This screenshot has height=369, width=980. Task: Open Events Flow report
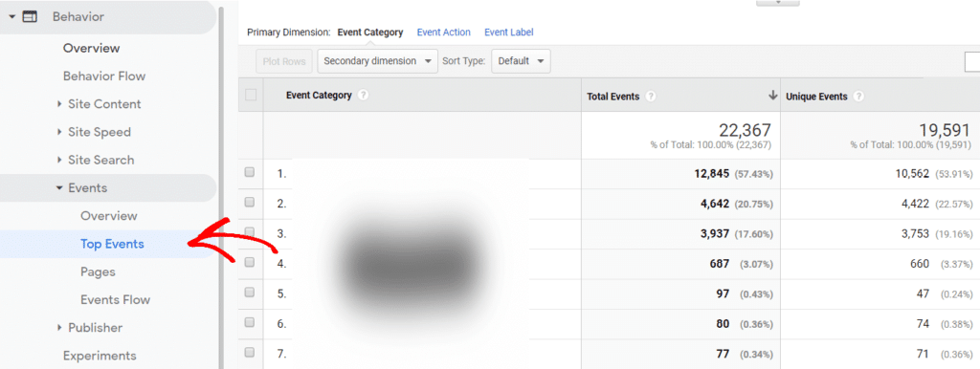point(116,300)
